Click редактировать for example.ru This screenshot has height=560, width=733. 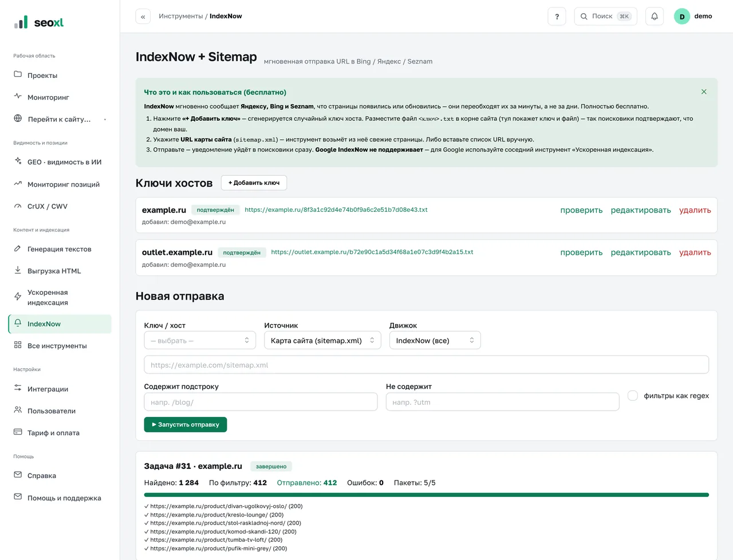(x=641, y=210)
